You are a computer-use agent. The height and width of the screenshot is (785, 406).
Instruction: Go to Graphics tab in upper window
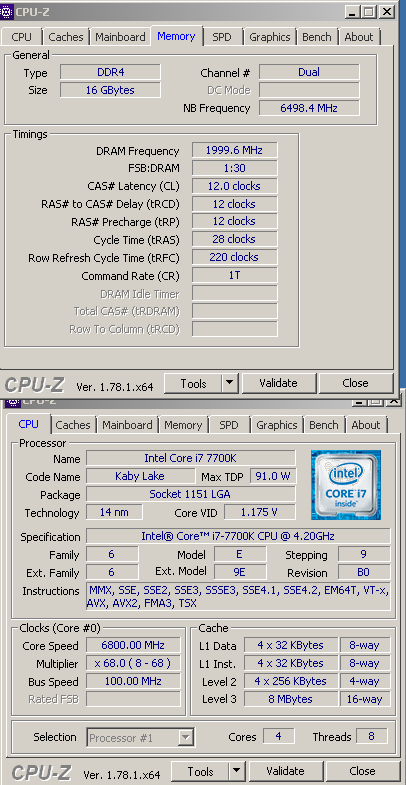pyautogui.click(x=270, y=37)
